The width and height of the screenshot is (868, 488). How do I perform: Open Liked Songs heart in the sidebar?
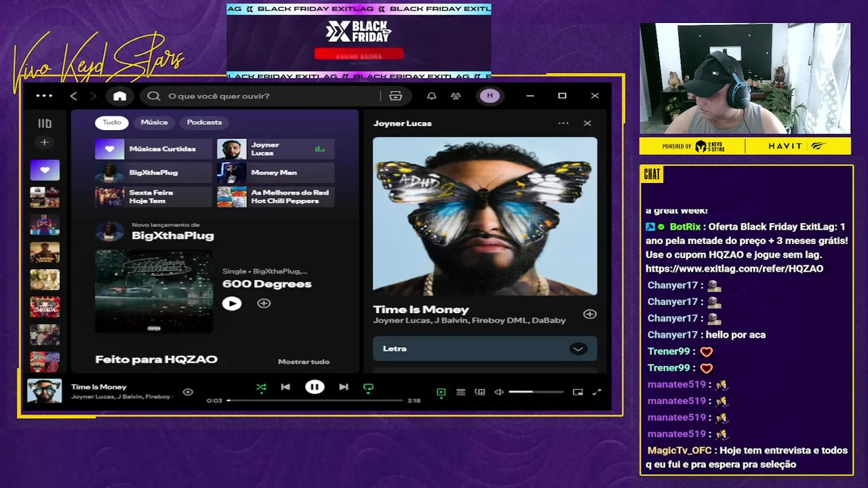click(x=45, y=170)
